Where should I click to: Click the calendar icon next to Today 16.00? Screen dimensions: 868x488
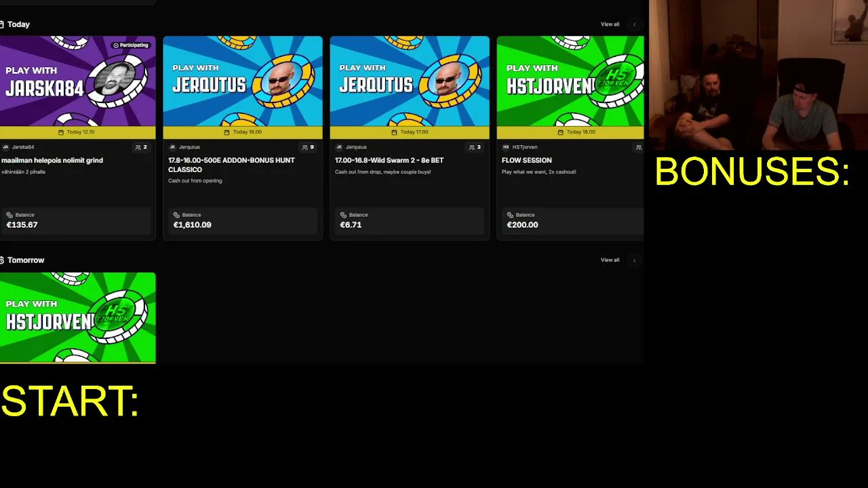click(x=227, y=132)
